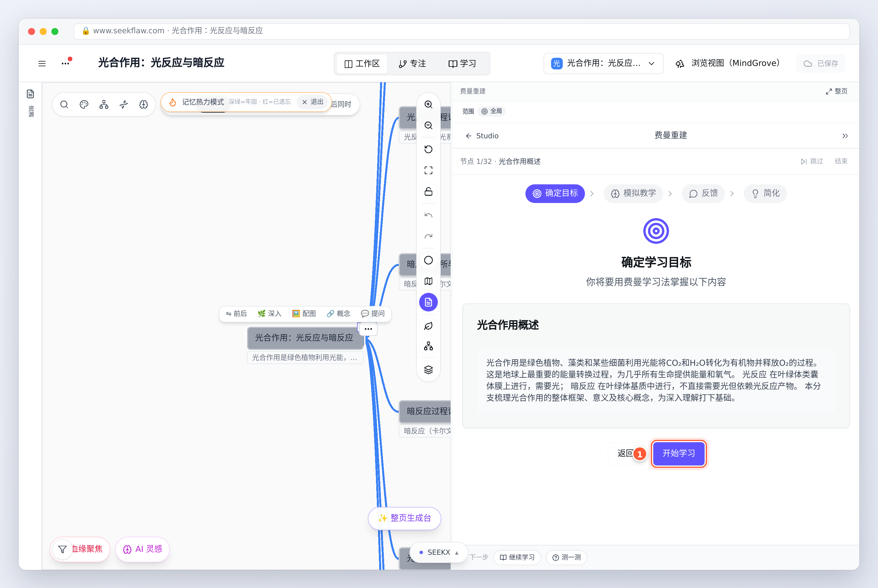The height and width of the screenshot is (588, 878).
Task: Exit memory heatmap mode
Action: (x=313, y=102)
